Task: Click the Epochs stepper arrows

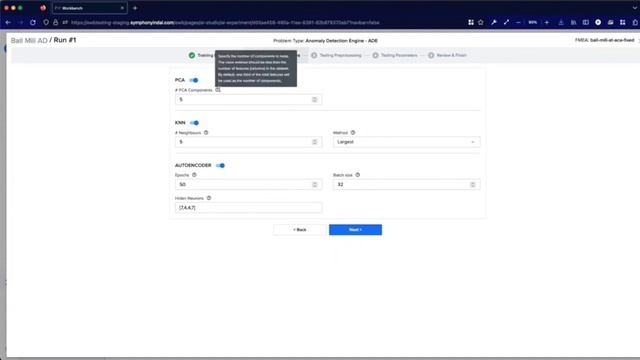Action: (315, 184)
